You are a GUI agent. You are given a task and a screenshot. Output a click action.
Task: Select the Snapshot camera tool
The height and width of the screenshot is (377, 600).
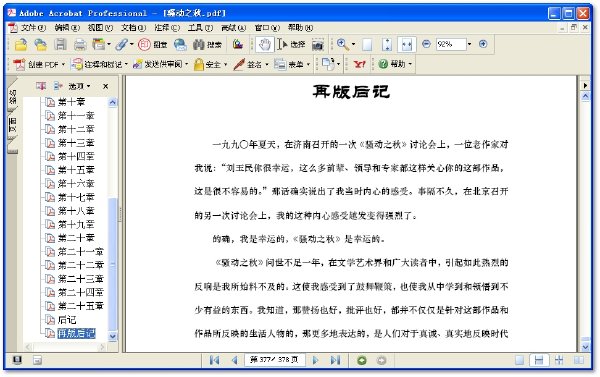point(317,45)
